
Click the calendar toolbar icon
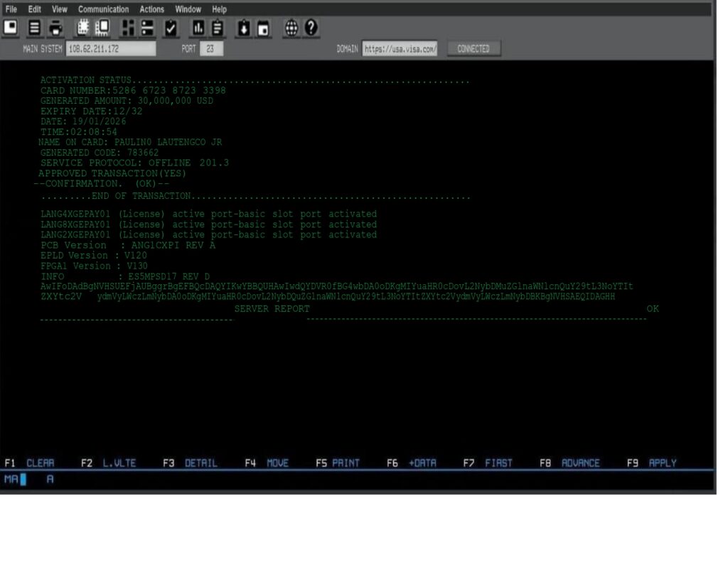263,28
